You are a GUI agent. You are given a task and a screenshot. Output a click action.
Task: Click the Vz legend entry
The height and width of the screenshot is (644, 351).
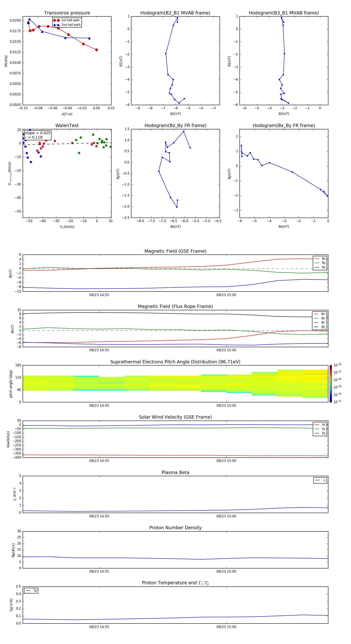(x=320, y=433)
